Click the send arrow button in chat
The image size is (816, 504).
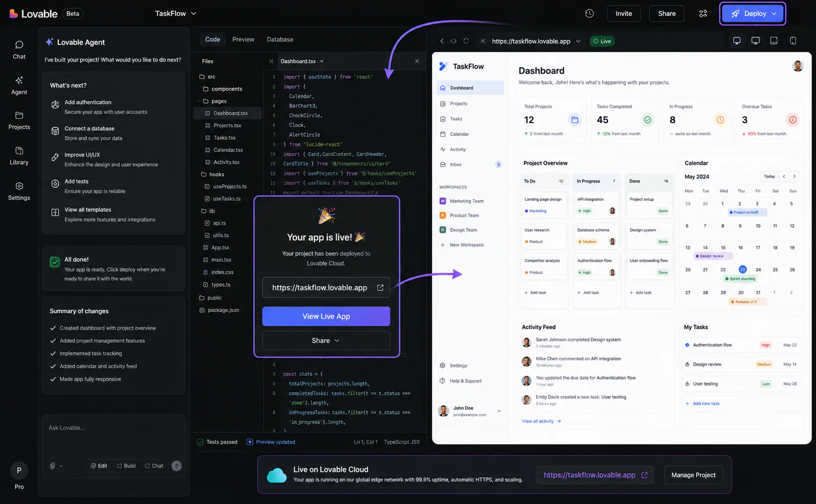point(177,466)
